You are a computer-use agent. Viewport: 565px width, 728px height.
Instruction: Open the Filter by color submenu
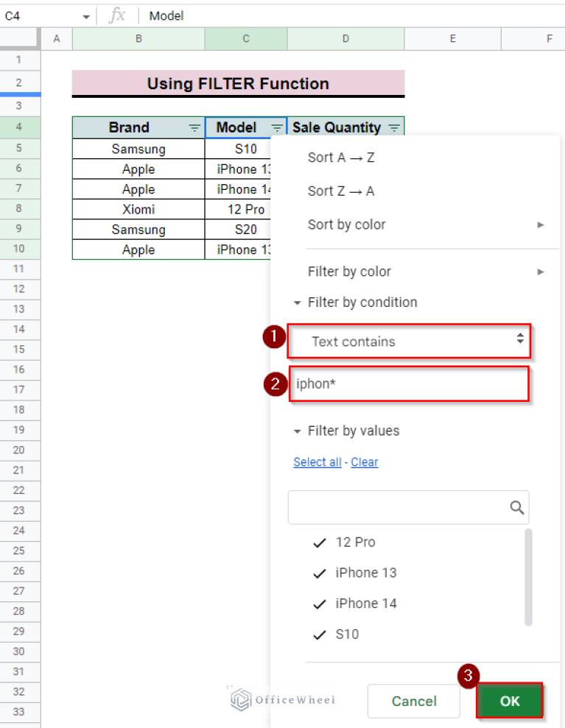click(349, 272)
